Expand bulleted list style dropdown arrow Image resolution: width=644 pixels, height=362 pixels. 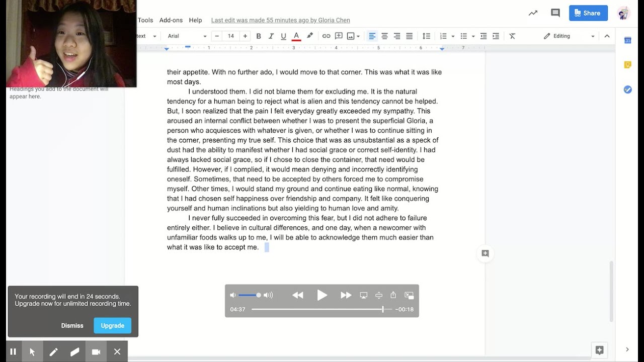473,36
